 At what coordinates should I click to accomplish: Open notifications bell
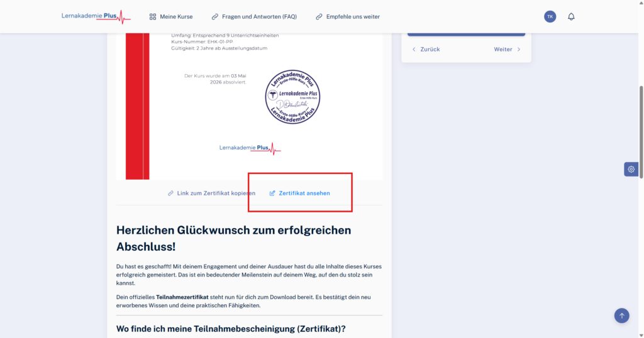tap(571, 17)
